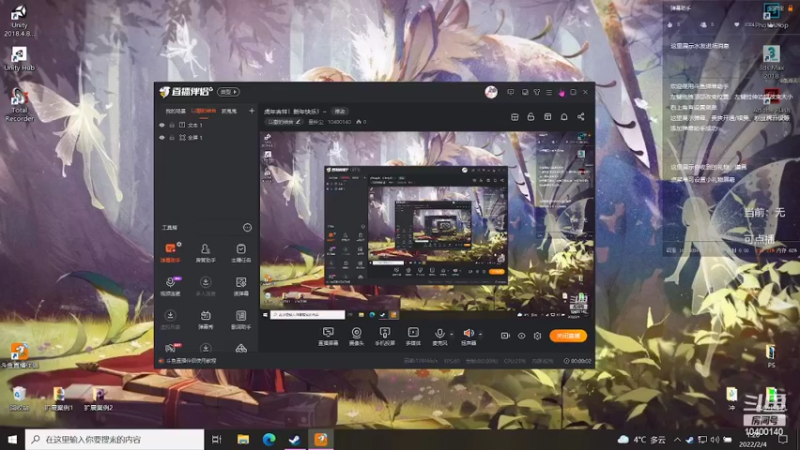800x450 pixels.
Task: Open the toolbox three-dots more button
Action: 247,228
